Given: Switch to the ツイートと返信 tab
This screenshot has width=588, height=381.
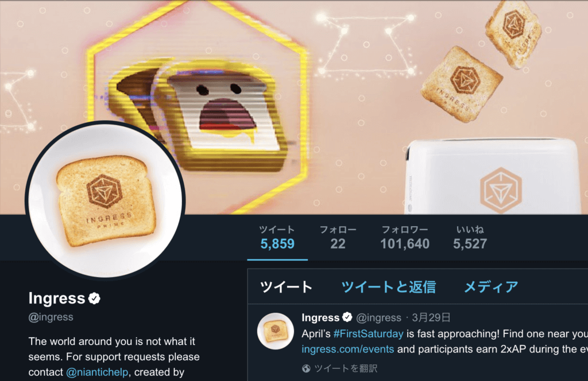Looking at the screenshot, I should pyautogui.click(x=388, y=287).
